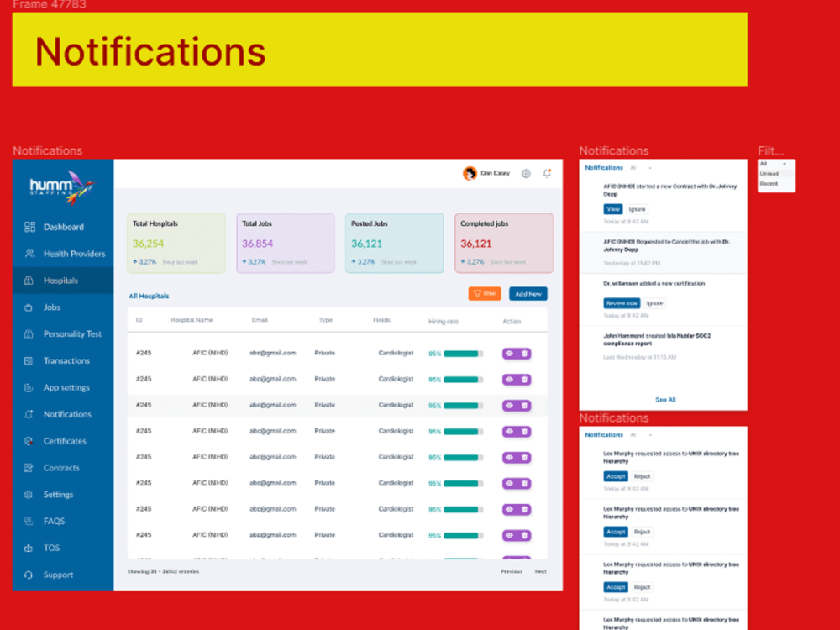Image resolution: width=840 pixels, height=630 pixels.
Task: Open the Total Jobs stat card
Action: click(286, 244)
